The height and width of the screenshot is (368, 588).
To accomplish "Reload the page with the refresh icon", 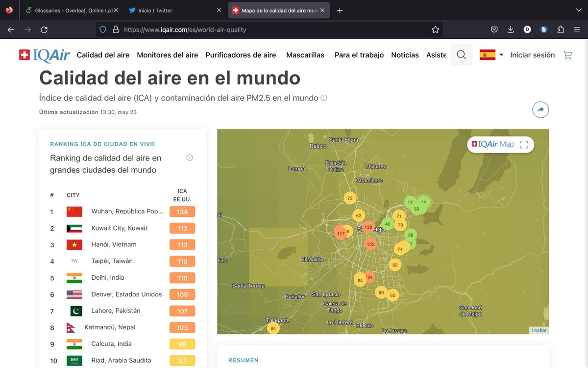I will [x=44, y=29].
